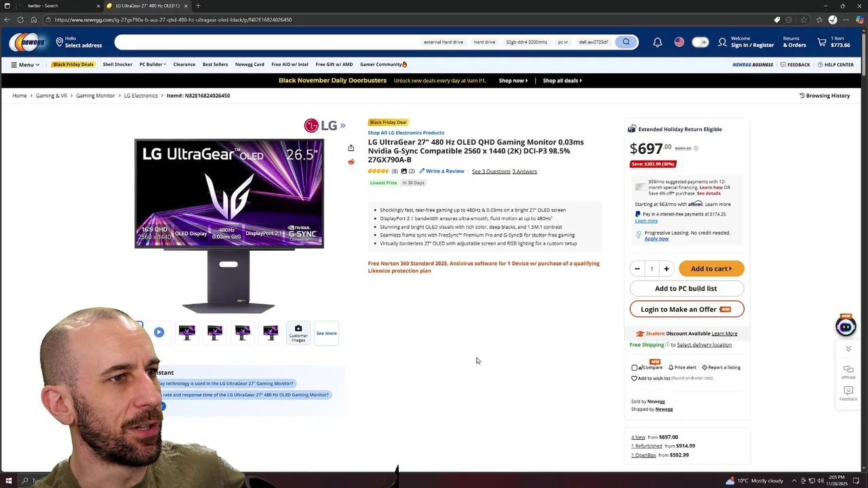Collapse the side widget double chevron
The width and height of the screenshot is (868, 488).
(848, 348)
